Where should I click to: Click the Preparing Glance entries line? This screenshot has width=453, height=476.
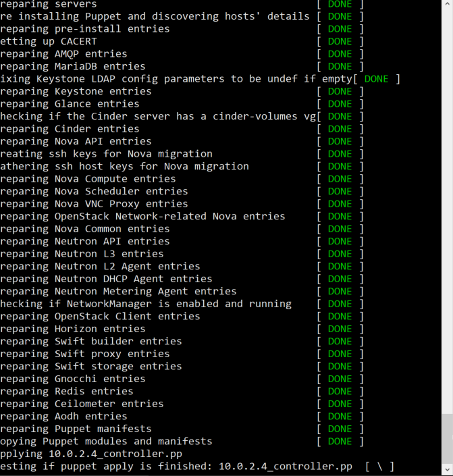click(70, 104)
